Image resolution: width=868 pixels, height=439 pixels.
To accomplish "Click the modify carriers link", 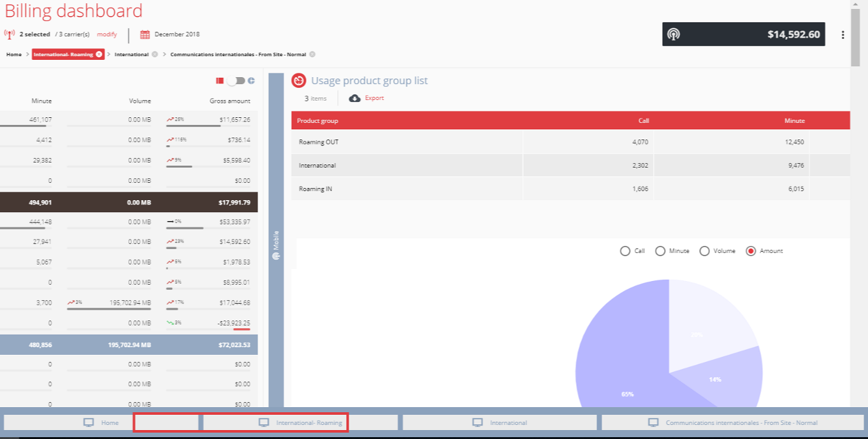I will (106, 34).
